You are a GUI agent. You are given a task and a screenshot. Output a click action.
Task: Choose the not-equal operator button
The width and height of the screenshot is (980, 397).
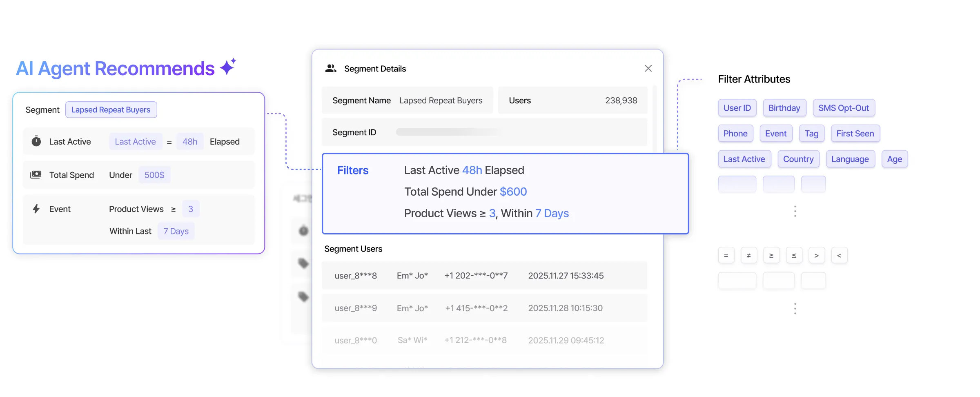(749, 256)
